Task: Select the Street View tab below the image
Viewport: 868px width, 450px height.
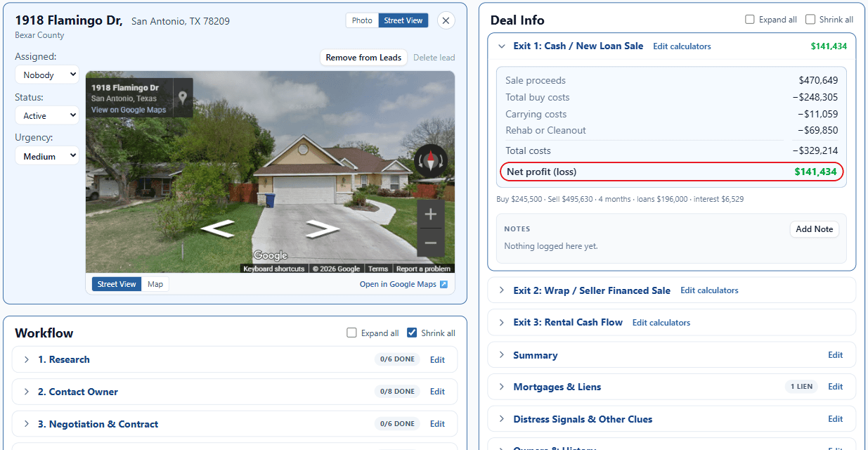Action: coord(117,284)
